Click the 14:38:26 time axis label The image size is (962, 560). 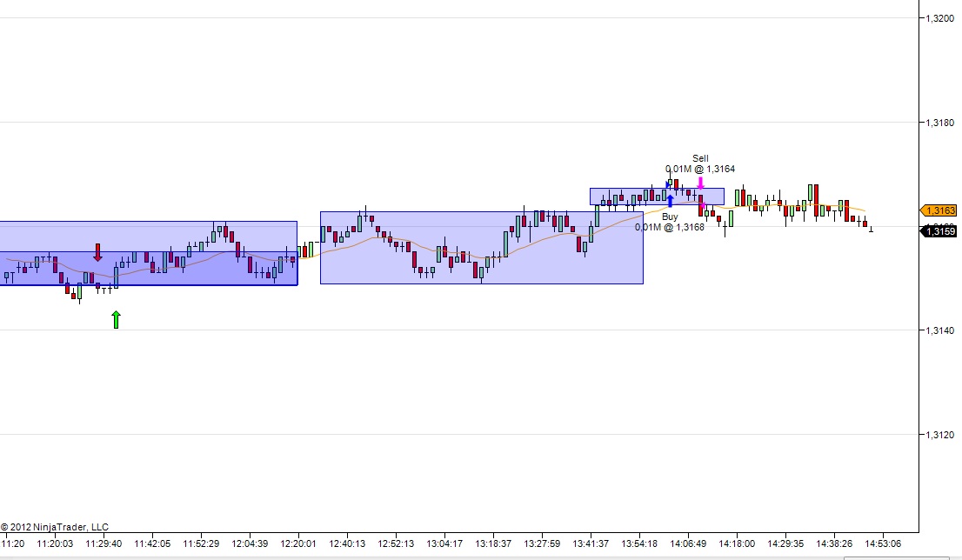[x=834, y=543]
